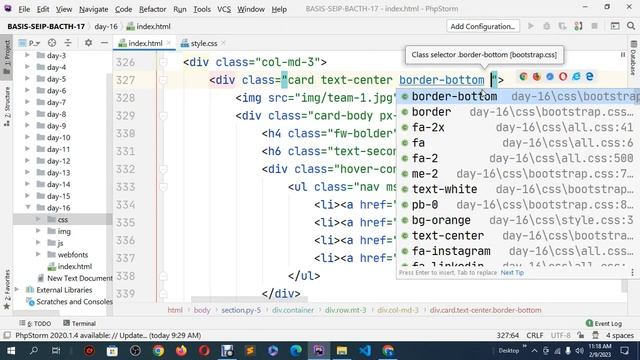Click section.py-5 breadcrumb

point(241,310)
